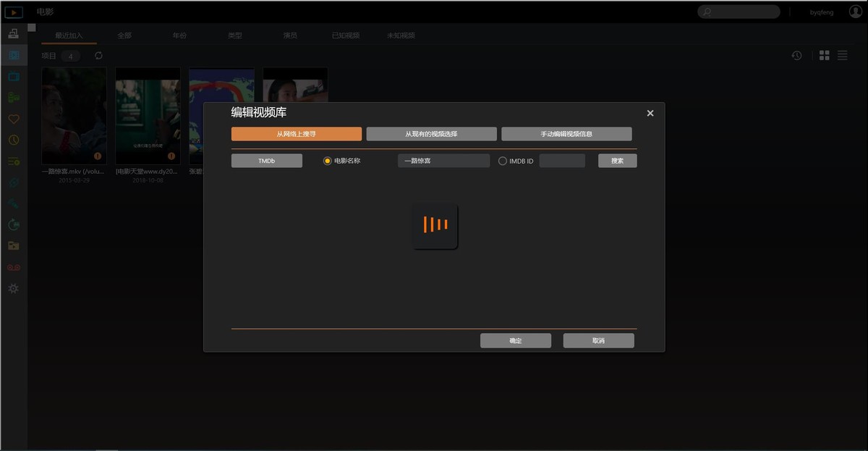Open the sidebar icon below the chain link
Image resolution: width=868 pixels, height=451 pixels.
(14, 203)
